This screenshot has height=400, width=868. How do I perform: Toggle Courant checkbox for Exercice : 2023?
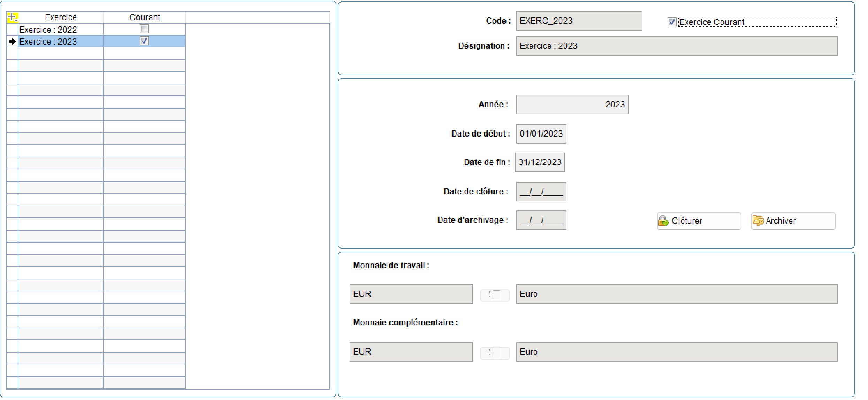tap(144, 41)
